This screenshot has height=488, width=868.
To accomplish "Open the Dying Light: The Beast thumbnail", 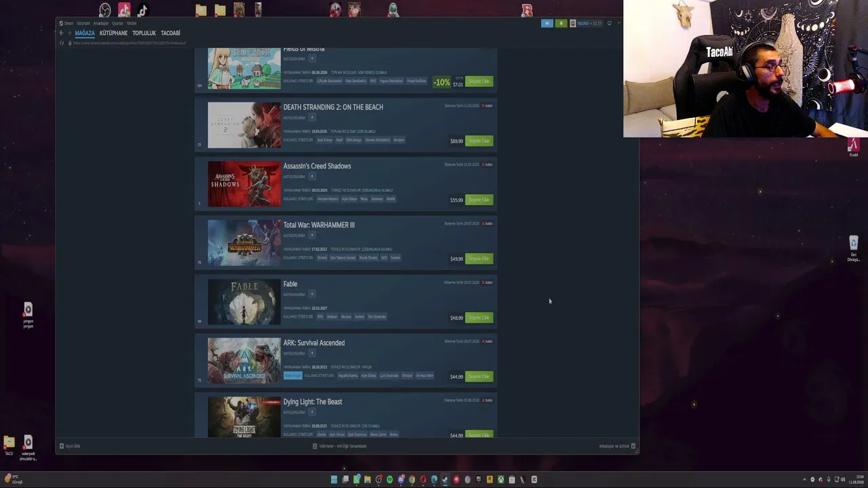I will (244, 417).
